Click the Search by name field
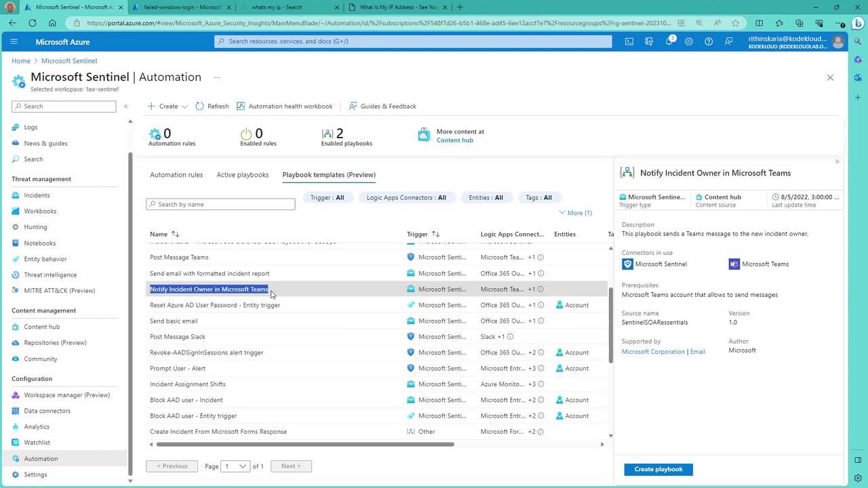Image resolution: width=868 pixels, height=488 pixels. [x=220, y=204]
